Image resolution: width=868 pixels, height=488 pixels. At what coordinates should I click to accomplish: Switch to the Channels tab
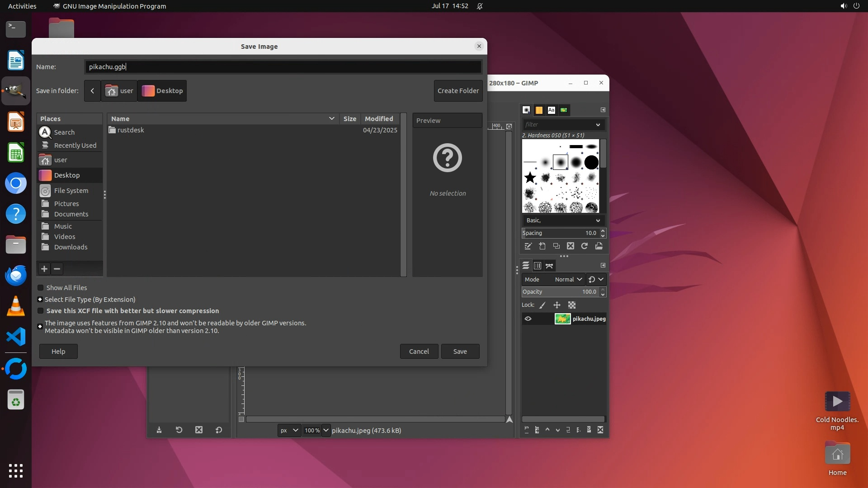pos(538,266)
